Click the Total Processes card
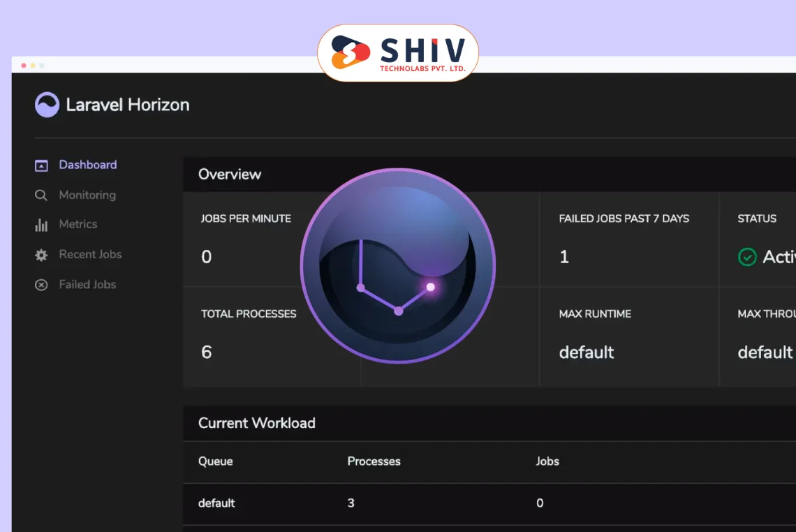This screenshot has height=532, width=796. click(x=249, y=335)
